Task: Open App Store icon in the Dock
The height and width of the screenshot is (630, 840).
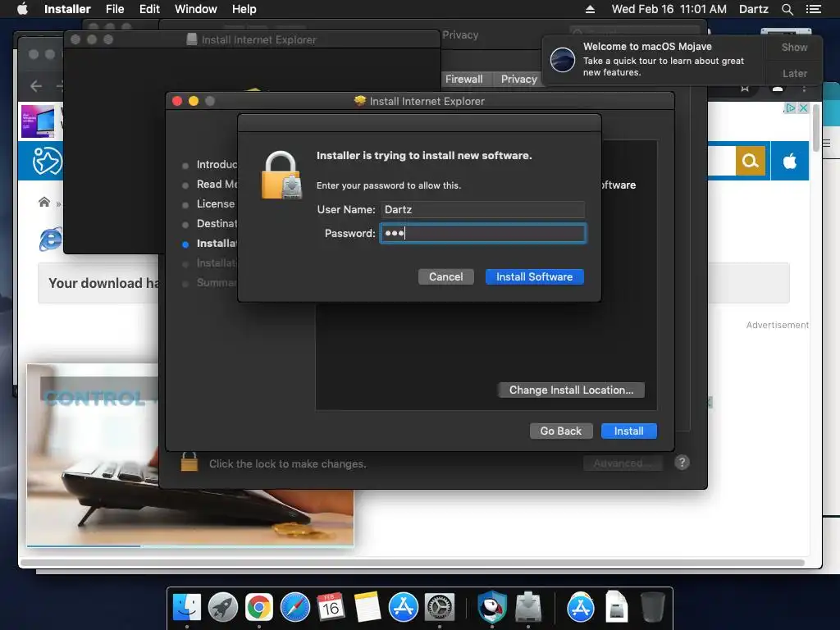Action: point(404,607)
